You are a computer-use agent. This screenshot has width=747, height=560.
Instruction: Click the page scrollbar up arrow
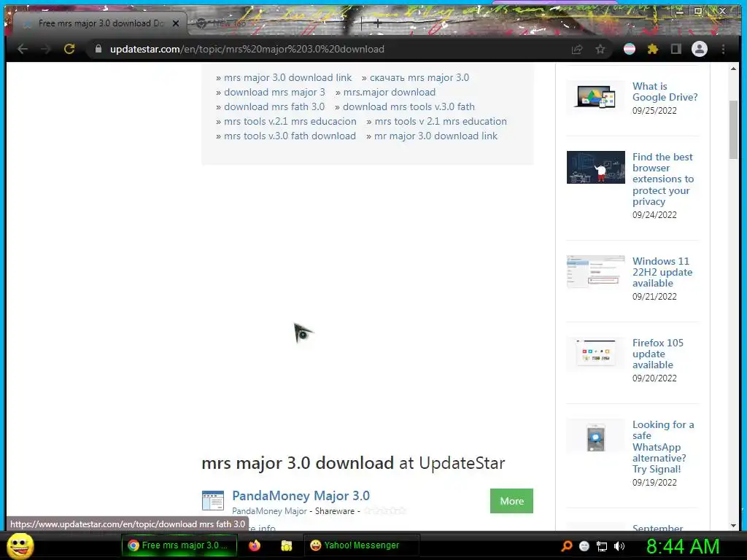click(x=733, y=69)
